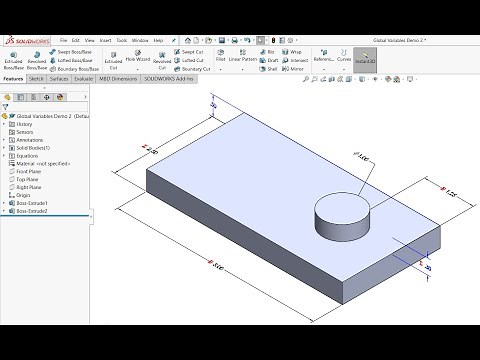Open the Linear Pattern dropdown arrow
480x360 pixels.
pos(243,69)
